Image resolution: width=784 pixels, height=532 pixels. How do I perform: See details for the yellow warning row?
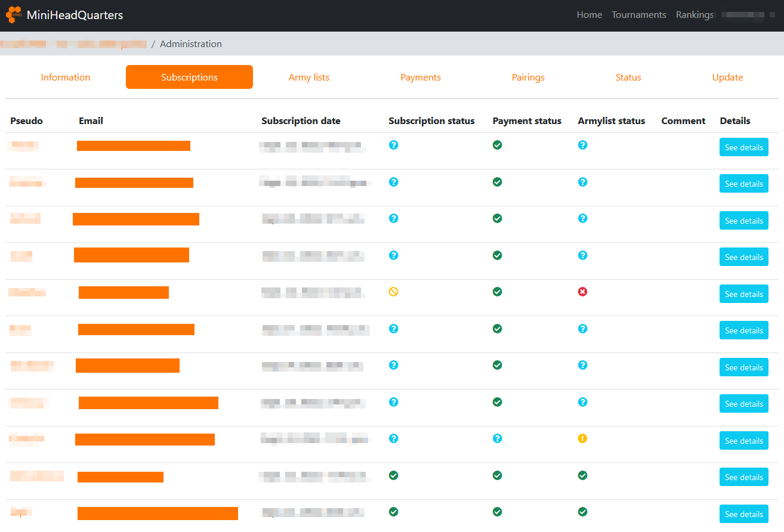[743, 441]
